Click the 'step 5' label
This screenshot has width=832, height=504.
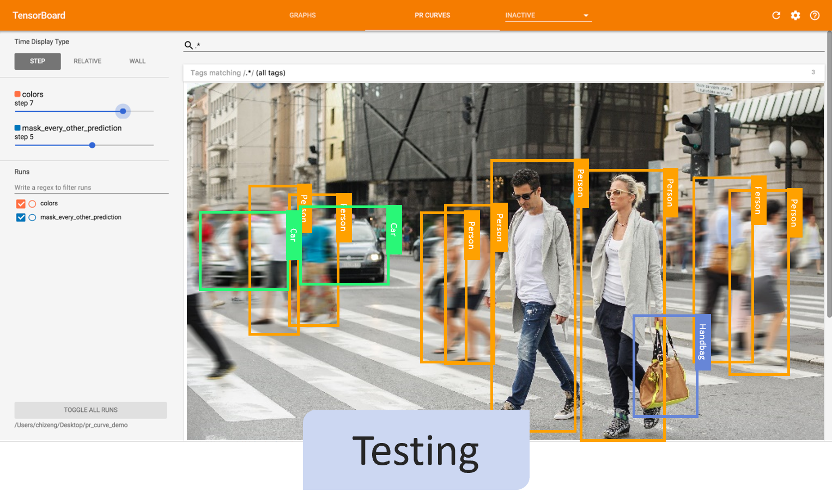point(24,137)
